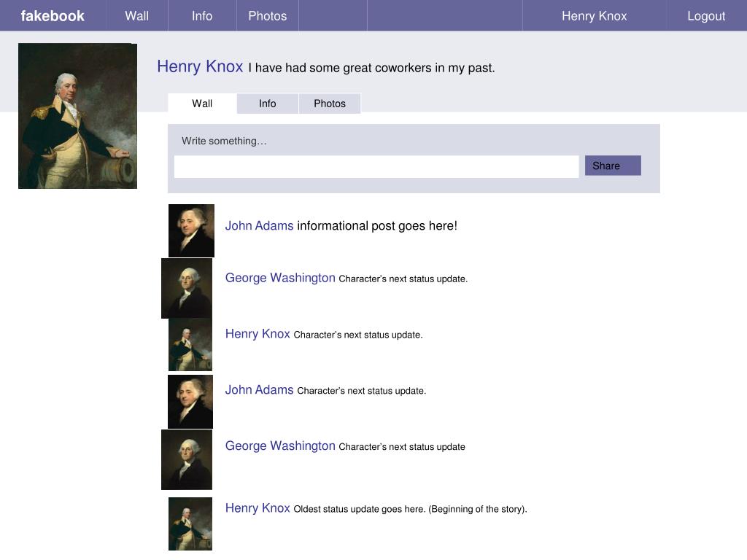Viewport: 747px width, 560px height.
Task: Select status 'I have had some great coworkers'
Action: pos(340,68)
